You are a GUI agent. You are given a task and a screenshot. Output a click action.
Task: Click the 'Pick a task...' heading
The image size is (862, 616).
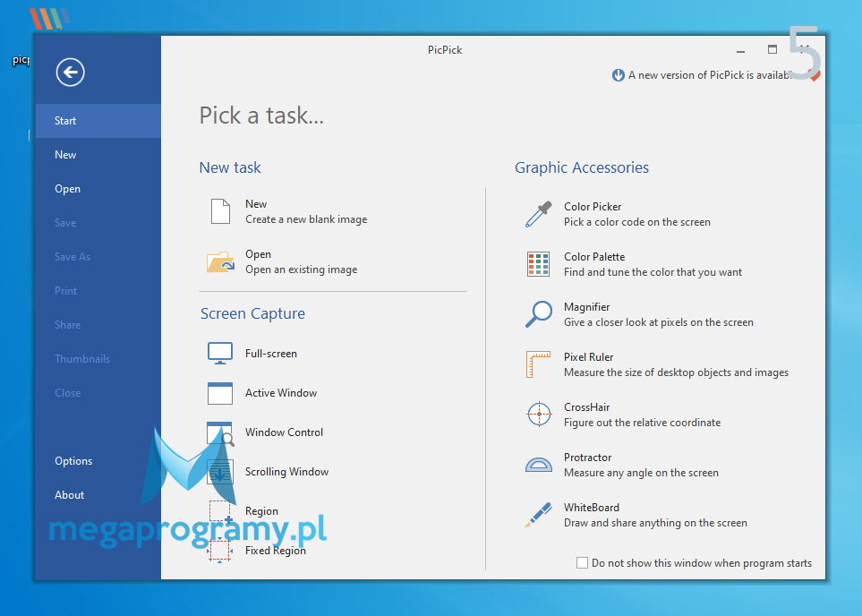(261, 115)
